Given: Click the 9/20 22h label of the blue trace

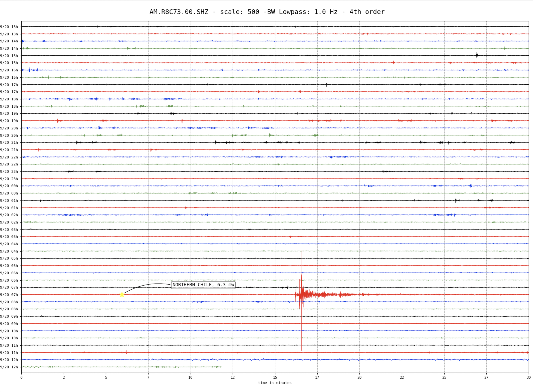Looking at the screenshot, I should point(9,157).
